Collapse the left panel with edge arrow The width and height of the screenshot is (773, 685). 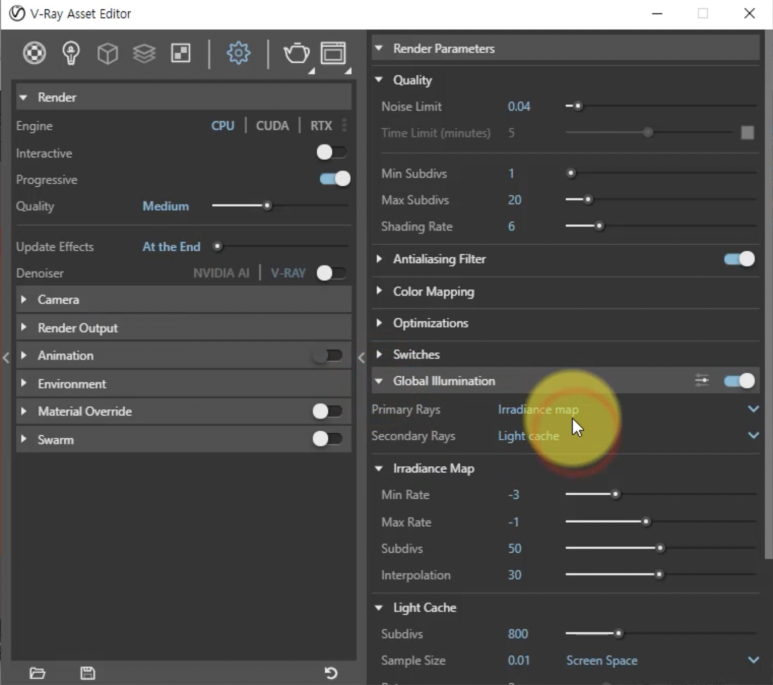pyautogui.click(x=6, y=358)
